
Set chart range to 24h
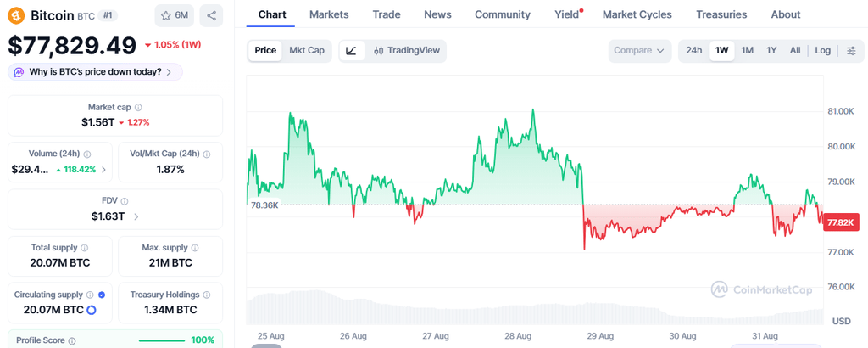(x=694, y=51)
